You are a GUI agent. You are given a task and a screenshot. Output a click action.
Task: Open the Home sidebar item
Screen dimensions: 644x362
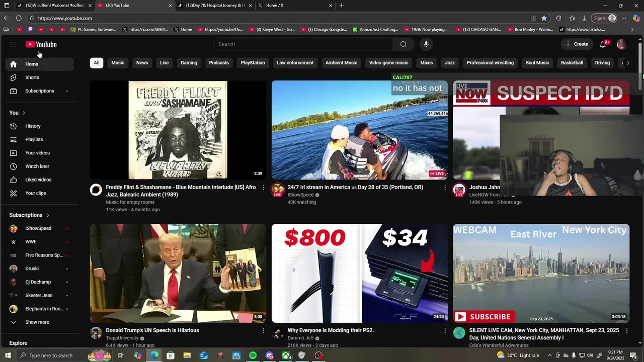click(x=40, y=64)
